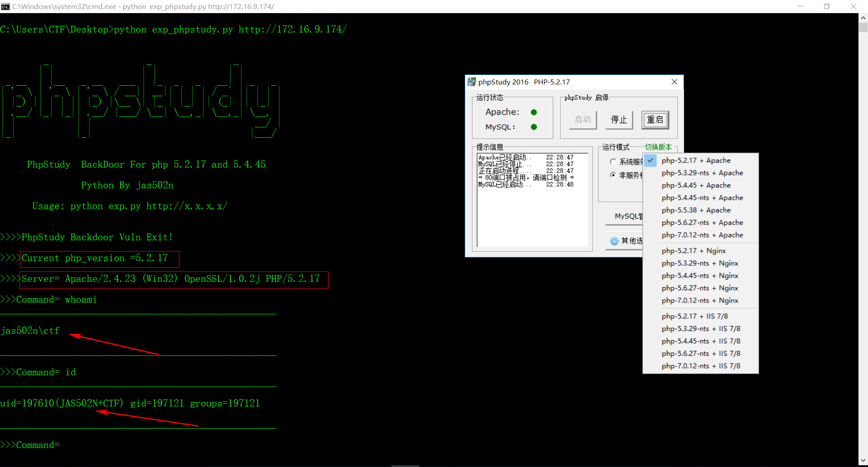The height and width of the screenshot is (467, 868).
Task: Switch to php-5.3.29-nts + Nginx
Action: coord(701,263)
